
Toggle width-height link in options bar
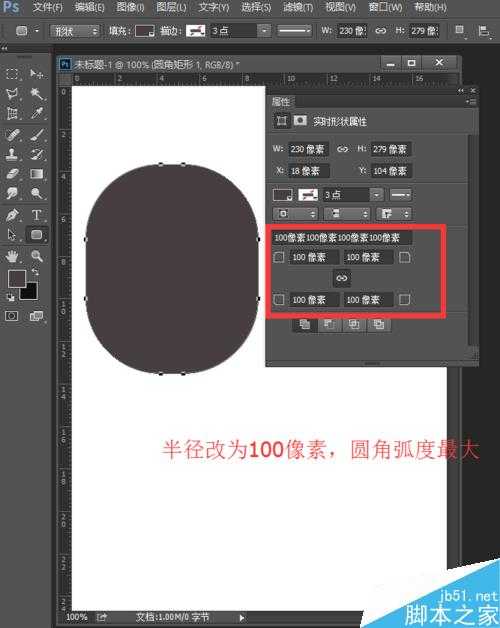point(381,30)
